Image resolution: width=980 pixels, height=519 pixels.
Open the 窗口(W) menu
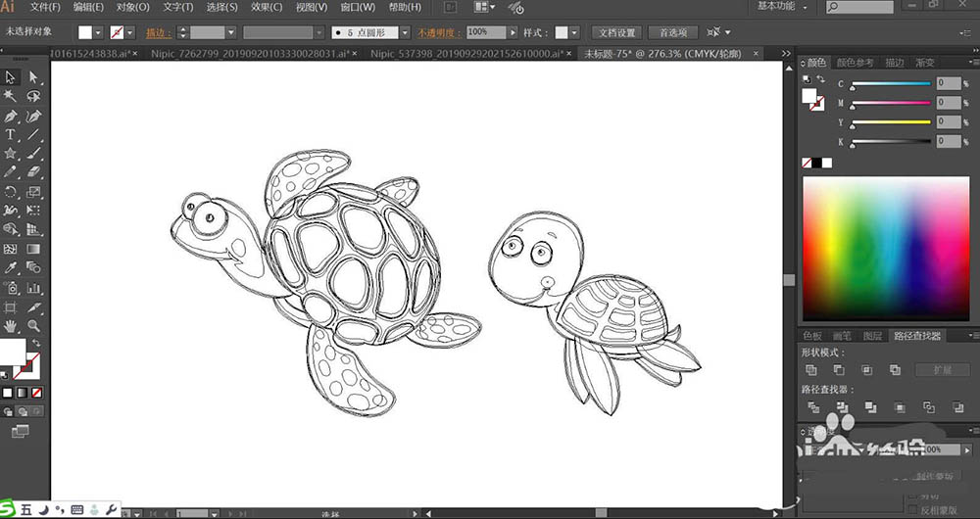[358, 8]
